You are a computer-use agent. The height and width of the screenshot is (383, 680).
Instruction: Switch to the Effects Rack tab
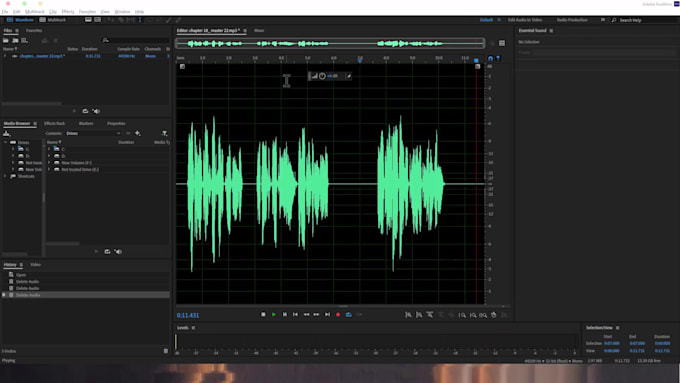click(x=54, y=124)
